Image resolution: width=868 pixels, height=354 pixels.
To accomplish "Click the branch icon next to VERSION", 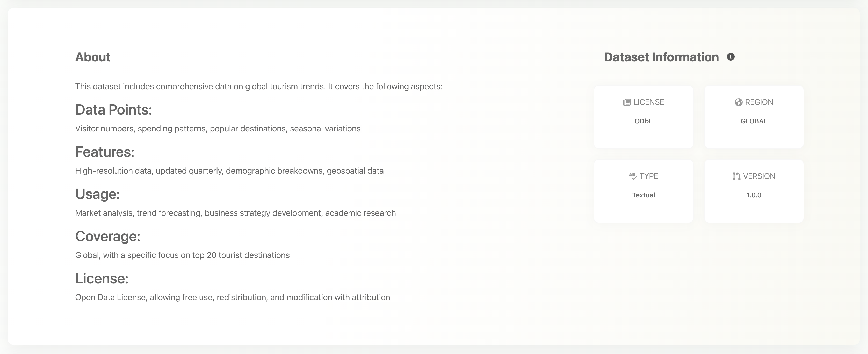I will pos(736,176).
